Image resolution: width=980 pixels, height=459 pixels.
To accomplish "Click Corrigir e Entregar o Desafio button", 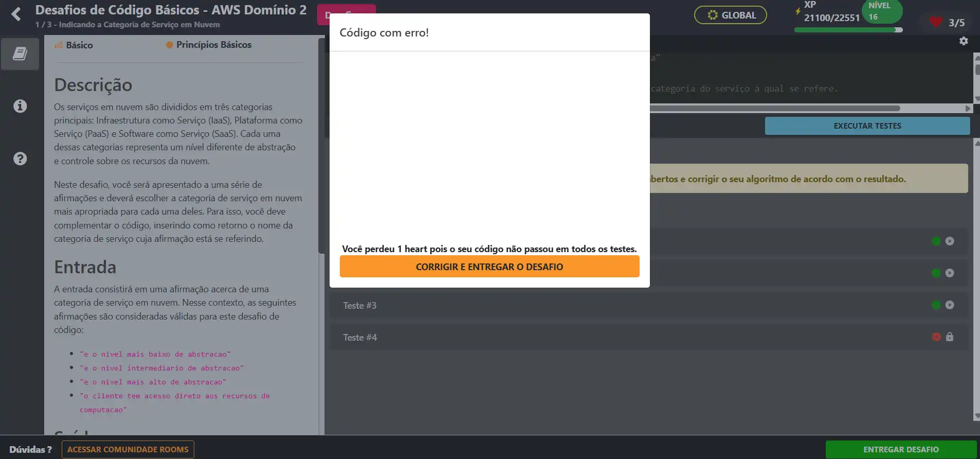I will [x=489, y=267].
